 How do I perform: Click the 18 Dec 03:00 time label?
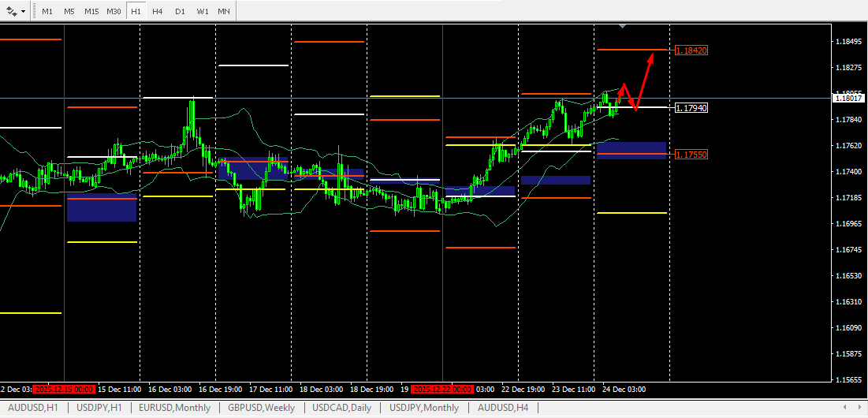[x=321, y=389]
